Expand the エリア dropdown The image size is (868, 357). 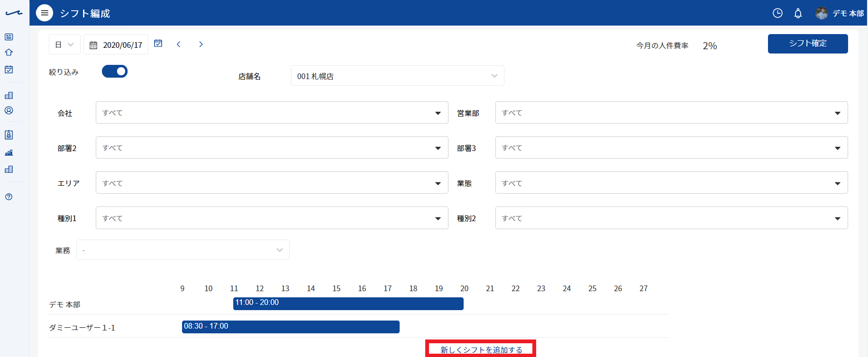click(x=272, y=183)
